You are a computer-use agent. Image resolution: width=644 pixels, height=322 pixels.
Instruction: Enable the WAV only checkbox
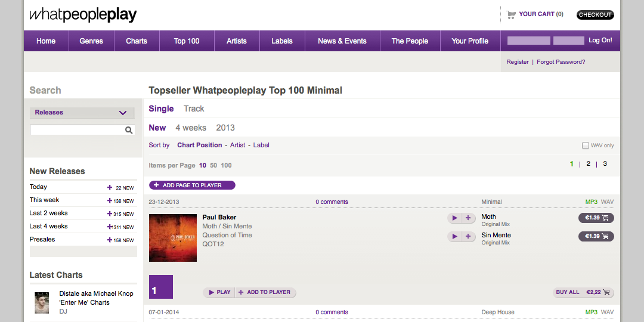pyautogui.click(x=585, y=145)
